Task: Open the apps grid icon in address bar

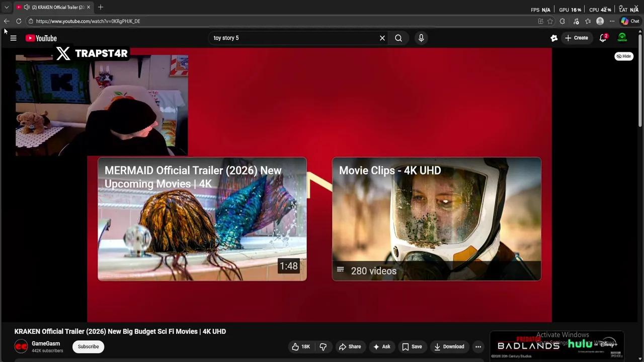Action: point(540,21)
